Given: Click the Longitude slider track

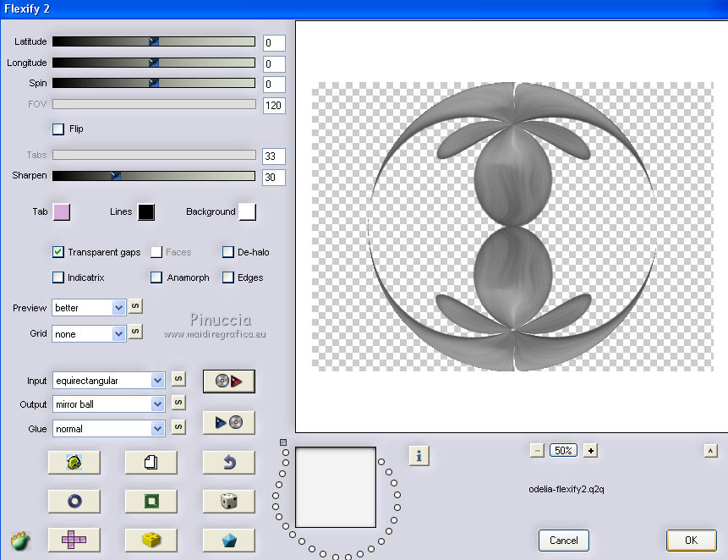Looking at the screenshot, I should pyautogui.click(x=154, y=63).
